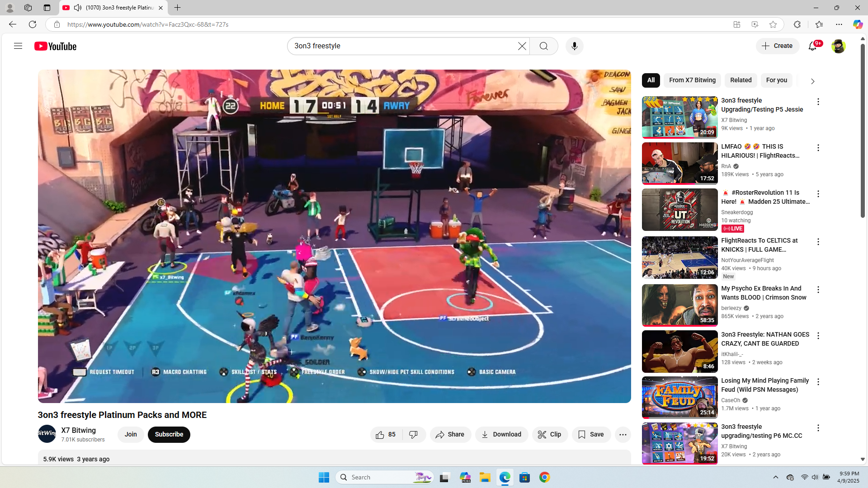The height and width of the screenshot is (488, 868).
Task: Open options menu for Upgrading/Testing P5 Jessie
Action: click(x=818, y=102)
